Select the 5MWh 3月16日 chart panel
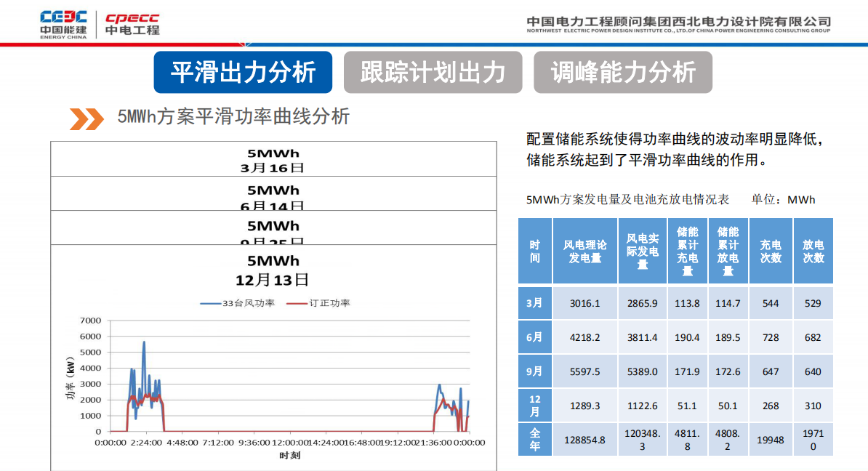The image size is (868, 471). click(273, 160)
